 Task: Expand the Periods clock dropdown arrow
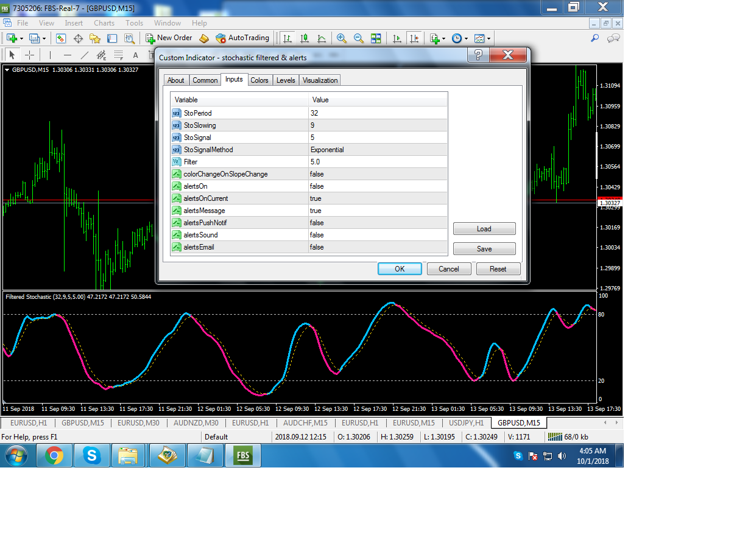[x=467, y=38]
